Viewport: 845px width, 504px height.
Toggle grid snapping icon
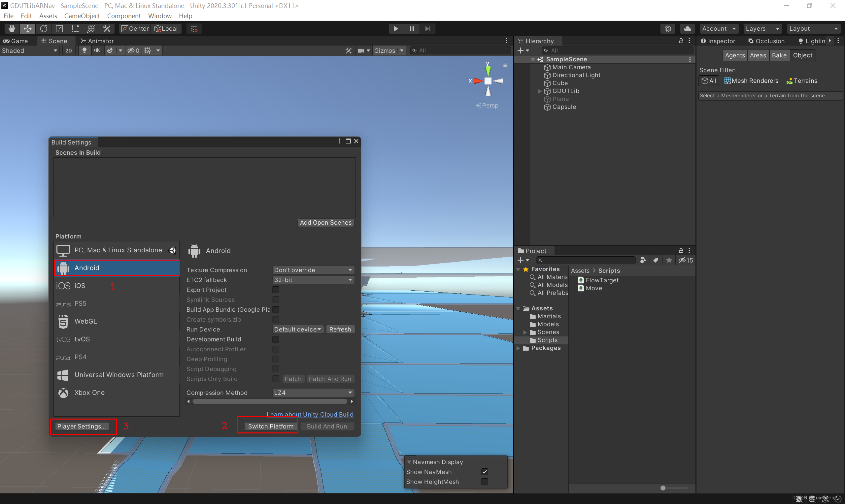(194, 28)
